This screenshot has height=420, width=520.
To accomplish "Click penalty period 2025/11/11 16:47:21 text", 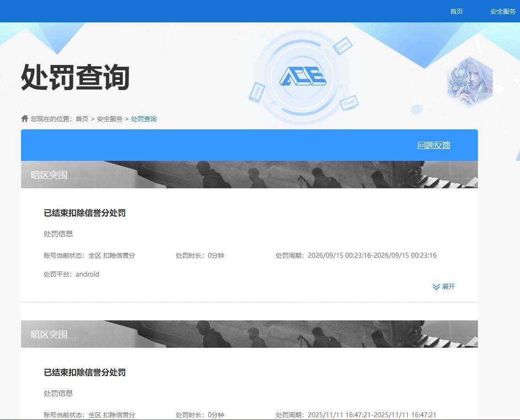I will tap(356, 415).
